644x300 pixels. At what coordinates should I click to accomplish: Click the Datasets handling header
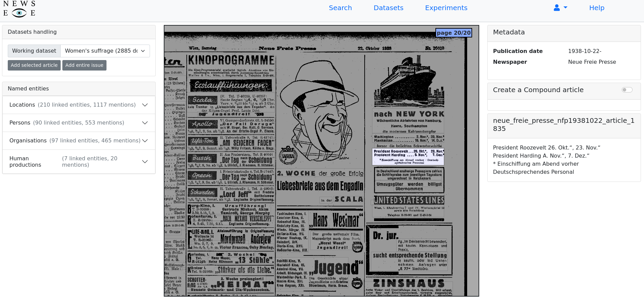tap(79, 32)
